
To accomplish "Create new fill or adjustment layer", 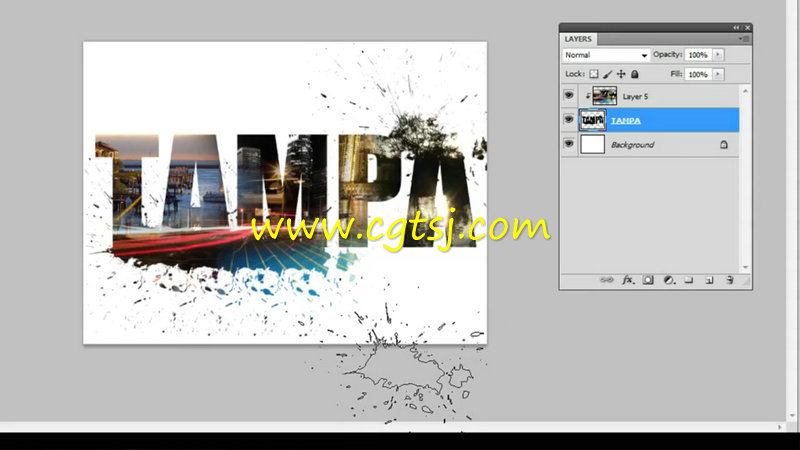I will coord(669,280).
